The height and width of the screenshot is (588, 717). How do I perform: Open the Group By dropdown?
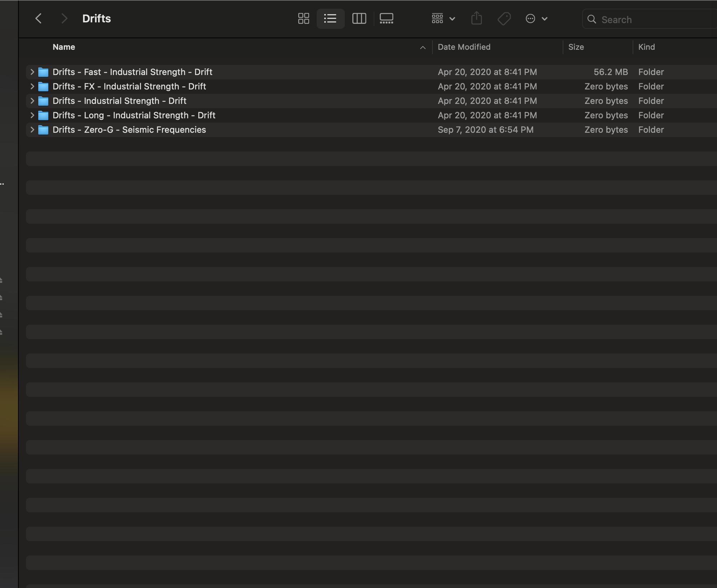443,18
